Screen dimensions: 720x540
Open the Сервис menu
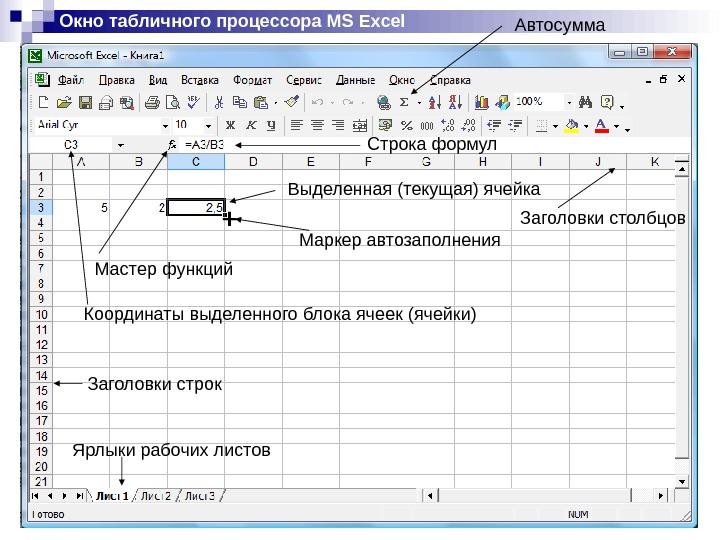click(304, 80)
